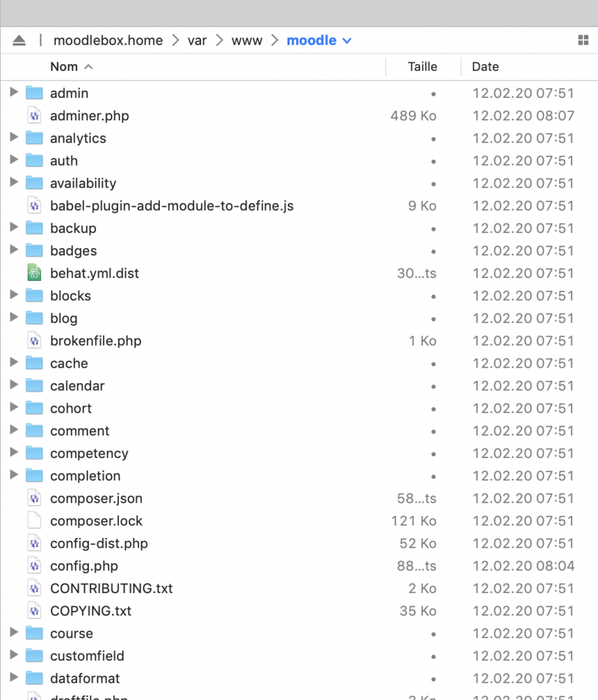Click the calendar folder icon

click(34, 385)
